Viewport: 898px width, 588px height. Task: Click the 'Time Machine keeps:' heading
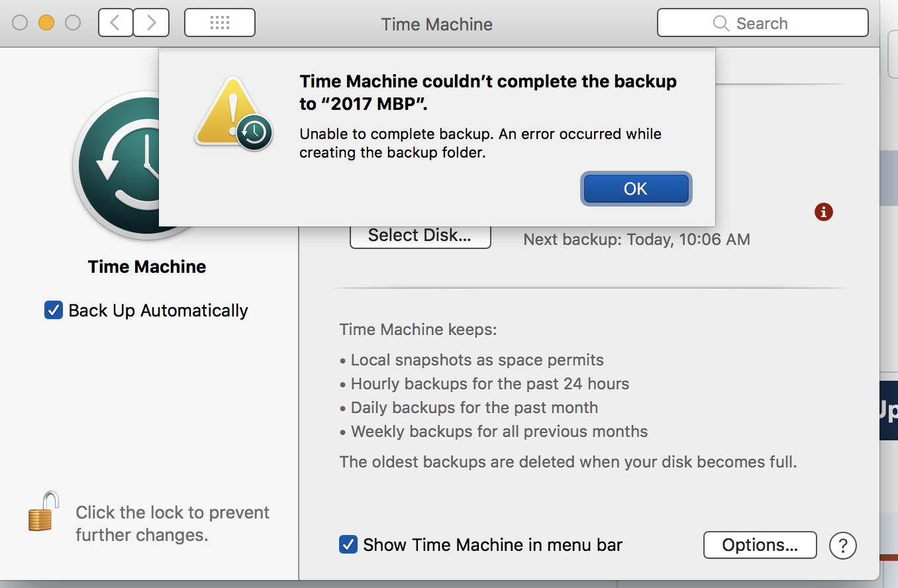pyautogui.click(x=418, y=330)
